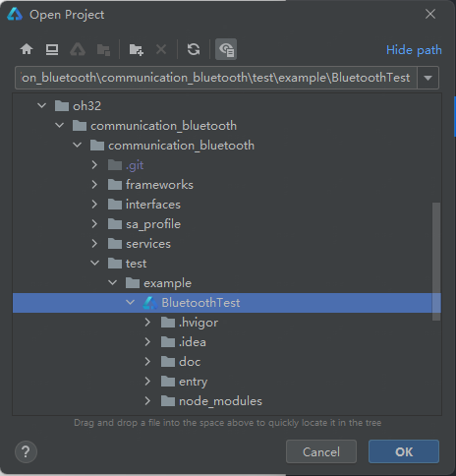Select the entry folder

[x=193, y=382]
